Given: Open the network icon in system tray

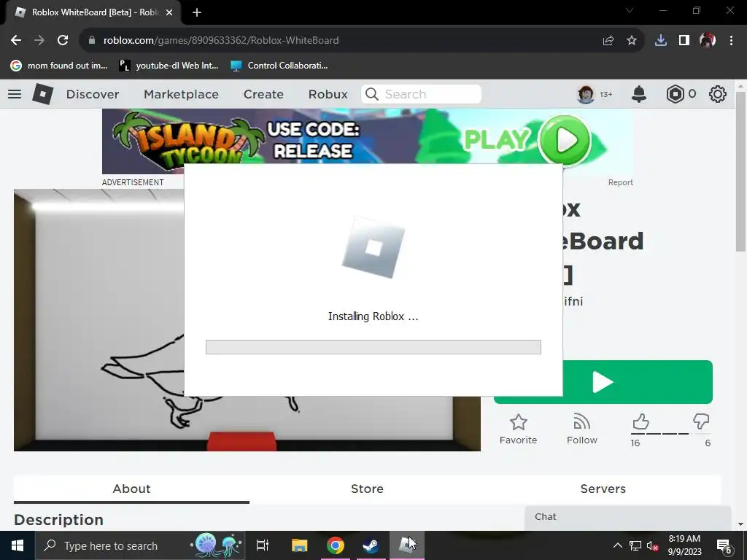Looking at the screenshot, I should (635, 545).
